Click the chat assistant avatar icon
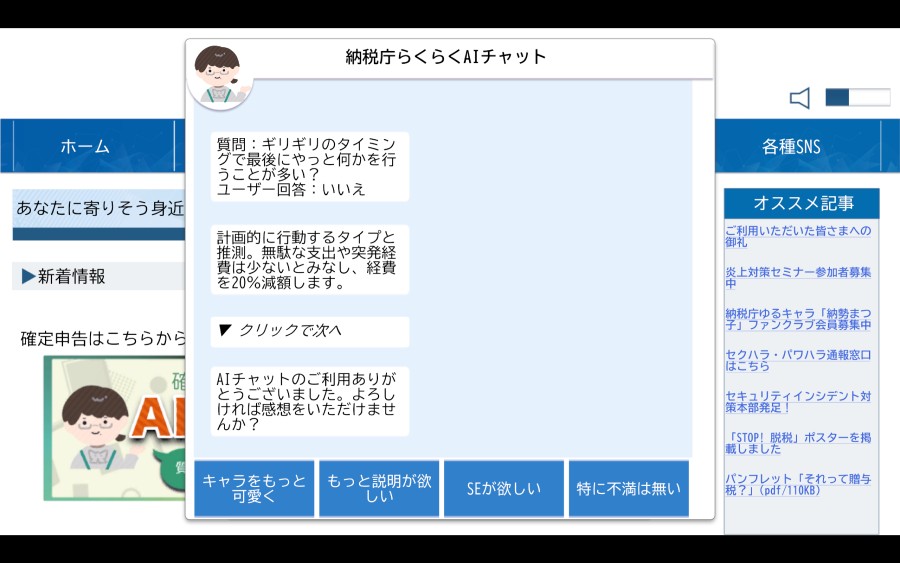This screenshot has width=900, height=563. click(219, 74)
